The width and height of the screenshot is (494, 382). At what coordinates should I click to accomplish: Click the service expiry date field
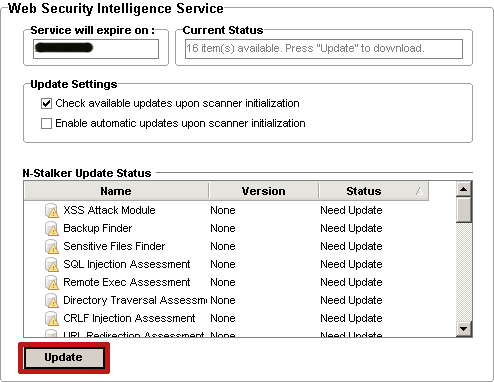(x=96, y=49)
